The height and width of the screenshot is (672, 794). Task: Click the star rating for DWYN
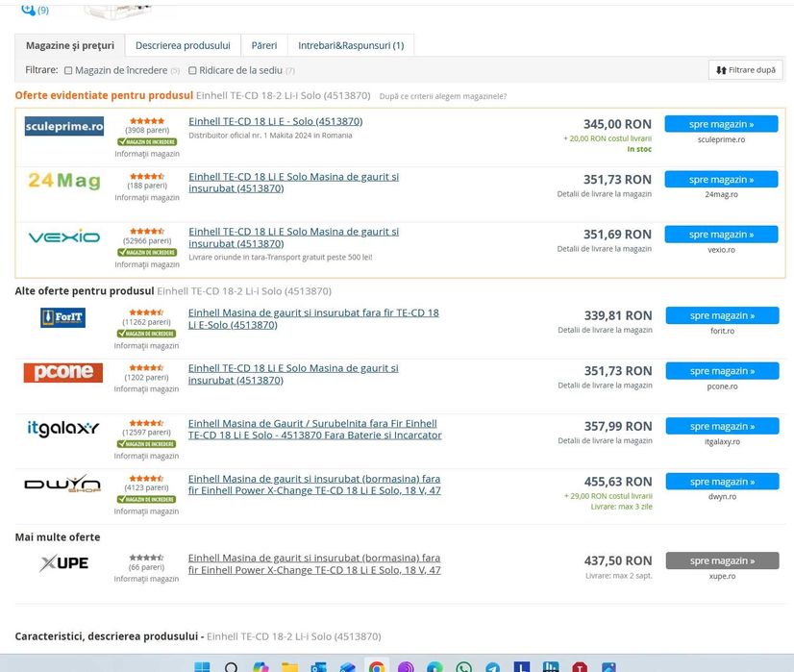pyautogui.click(x=146, y=478)
